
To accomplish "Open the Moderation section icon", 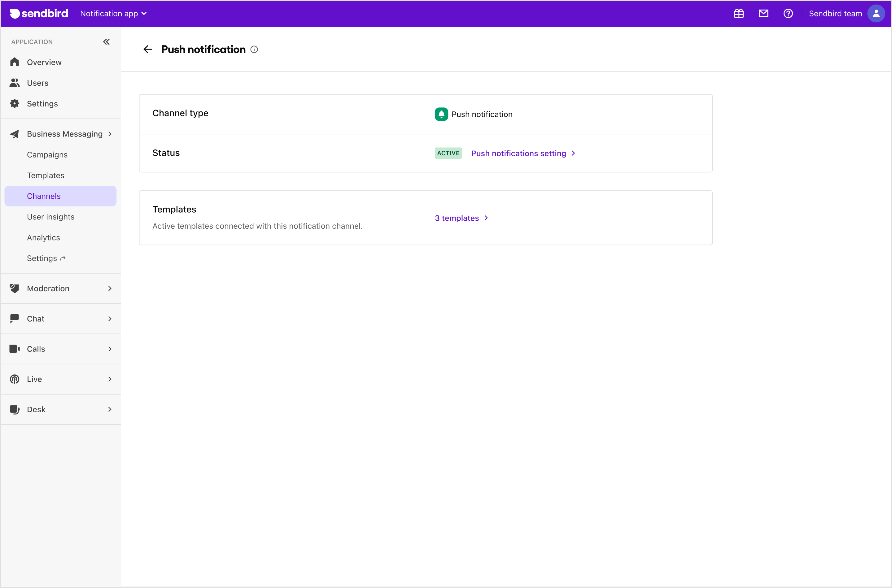I will coord(15,288).
